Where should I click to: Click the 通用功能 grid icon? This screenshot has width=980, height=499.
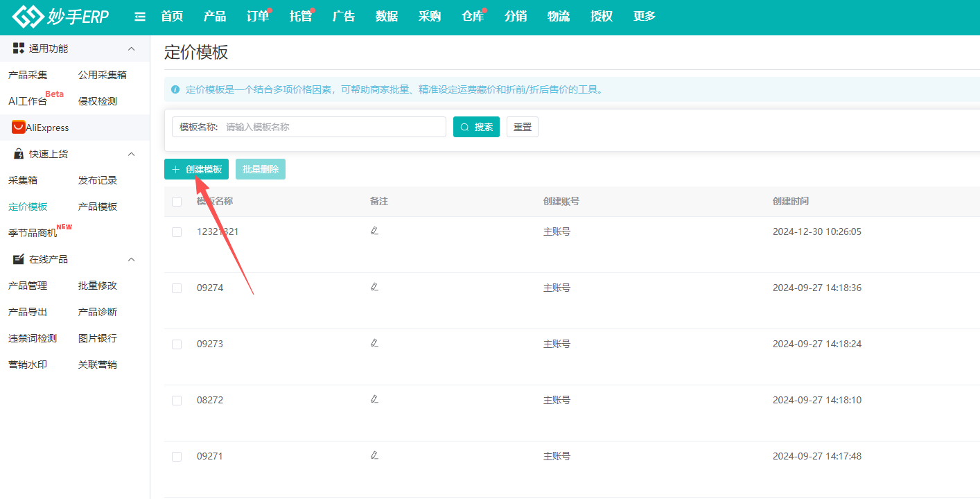click(17, 48)
